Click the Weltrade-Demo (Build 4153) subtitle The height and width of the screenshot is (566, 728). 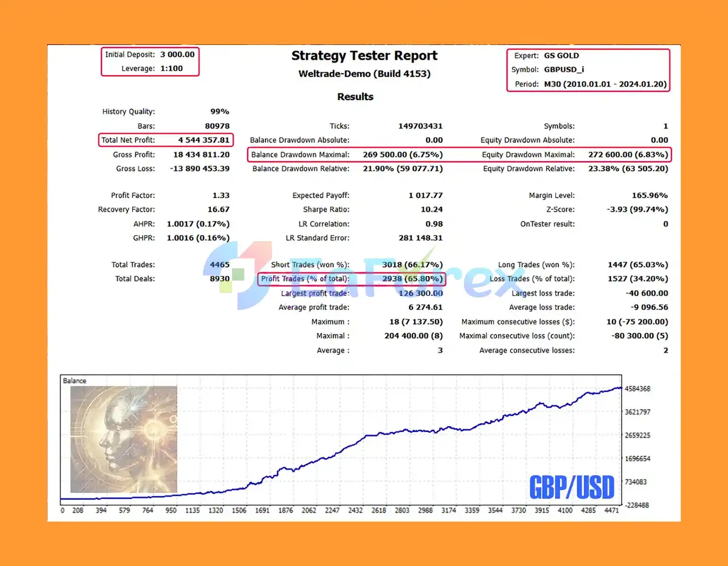(x=364, y=74)
